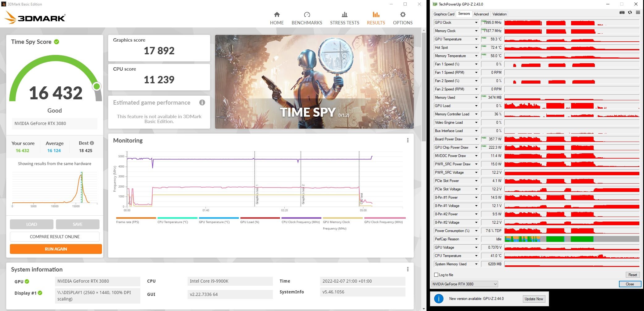Click the GPU-Z update info icon

coord(439,299)
